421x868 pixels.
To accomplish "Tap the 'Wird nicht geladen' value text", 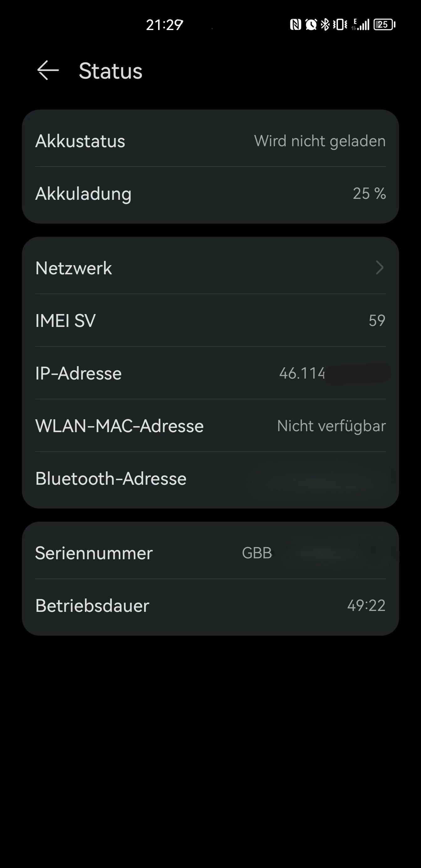I will (320, 141).
